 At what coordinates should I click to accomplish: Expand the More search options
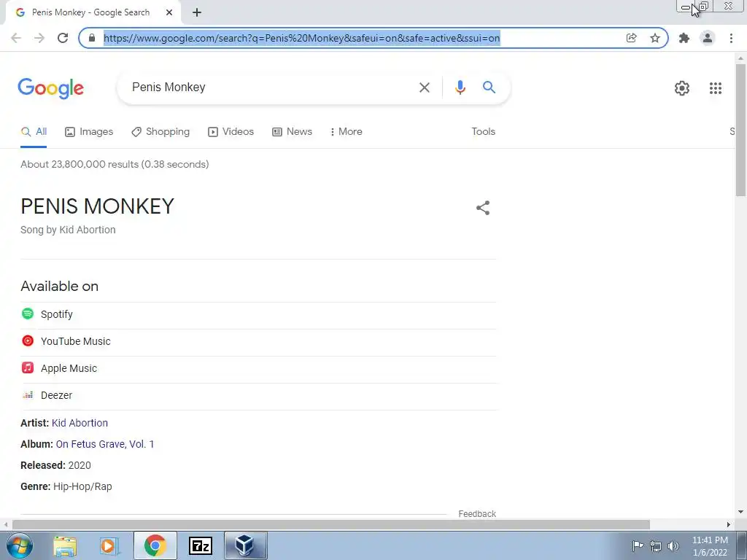click(x=347, y=132)
